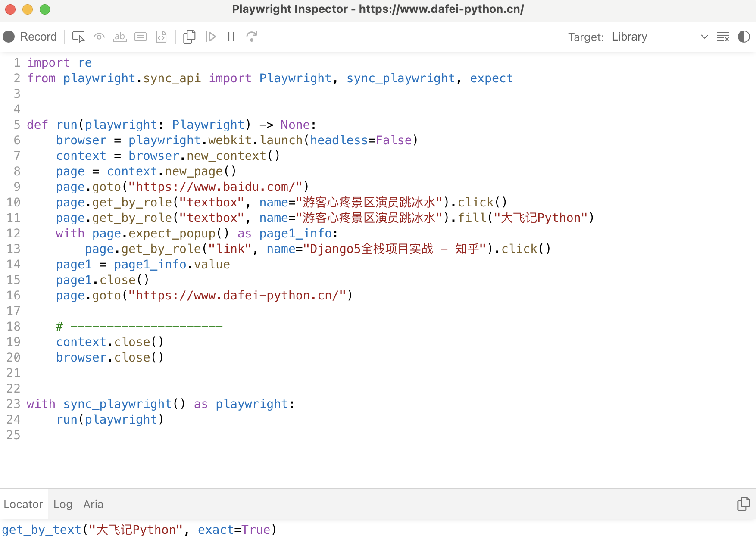Screen dimensions: 756x555
Task: Switch to the Log tab
Action: pos(63,504)
